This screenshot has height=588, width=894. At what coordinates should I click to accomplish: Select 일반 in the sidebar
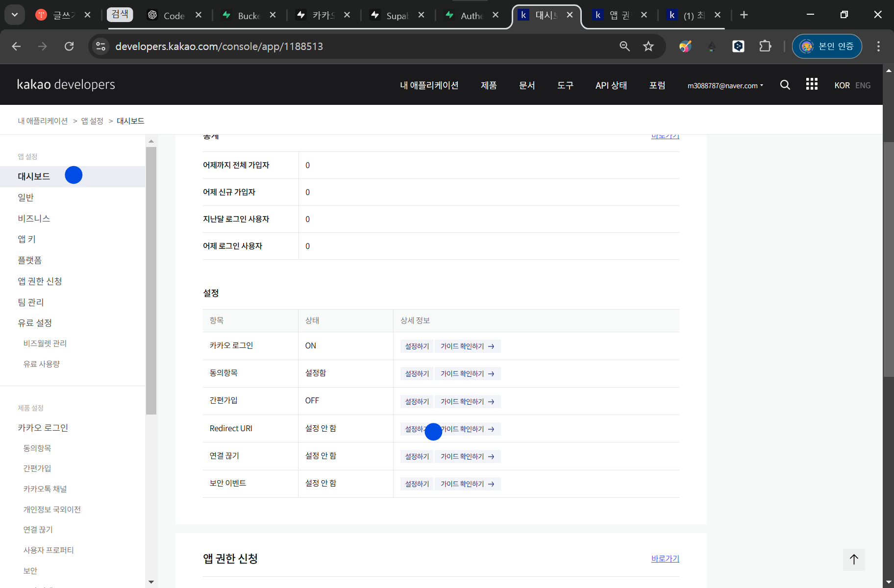pos(25,197)
